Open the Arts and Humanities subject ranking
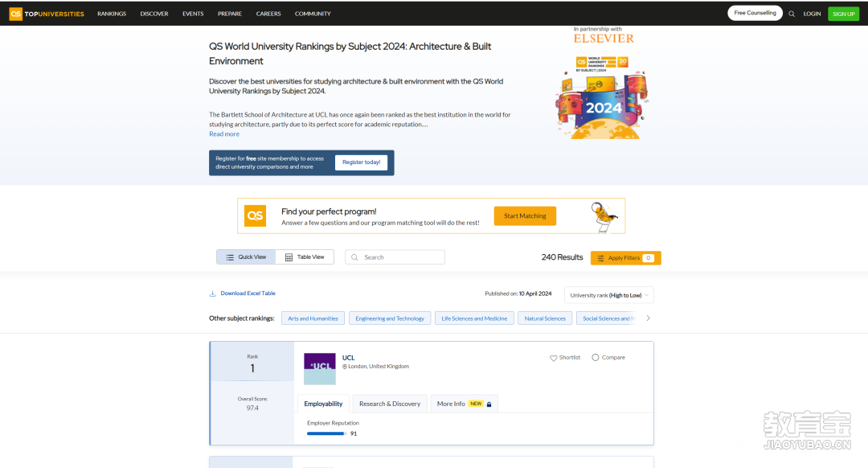This screenshot has width=868, height=468. 313,318
